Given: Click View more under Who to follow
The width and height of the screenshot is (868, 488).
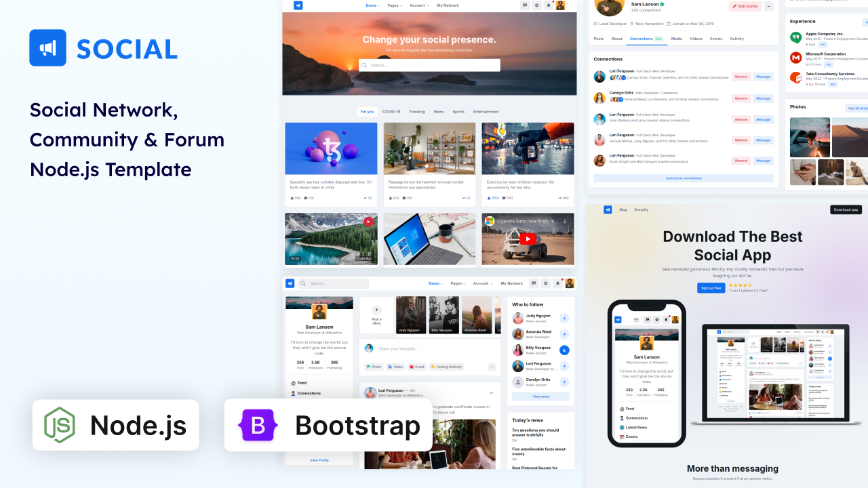Looking at the screenshot, I should pos(540,396).
